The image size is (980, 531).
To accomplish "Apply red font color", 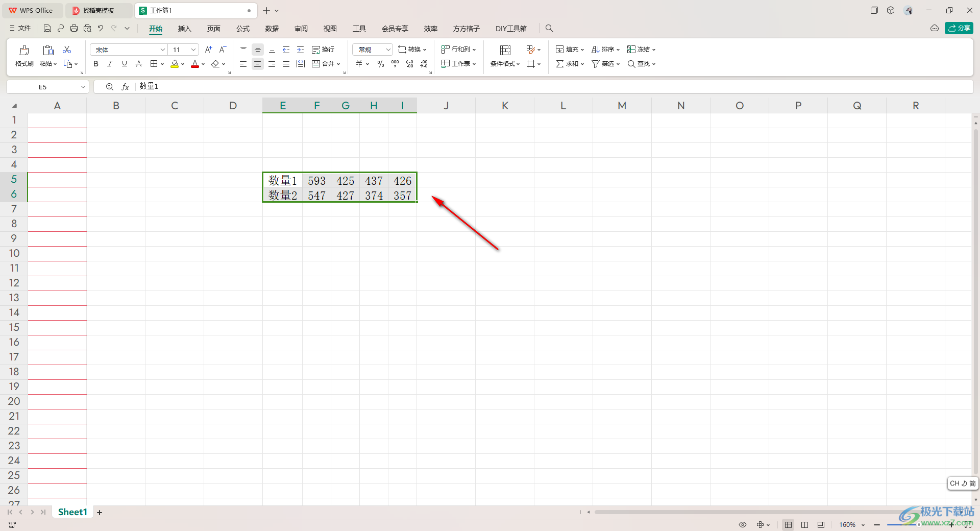I will pos(195,64).
